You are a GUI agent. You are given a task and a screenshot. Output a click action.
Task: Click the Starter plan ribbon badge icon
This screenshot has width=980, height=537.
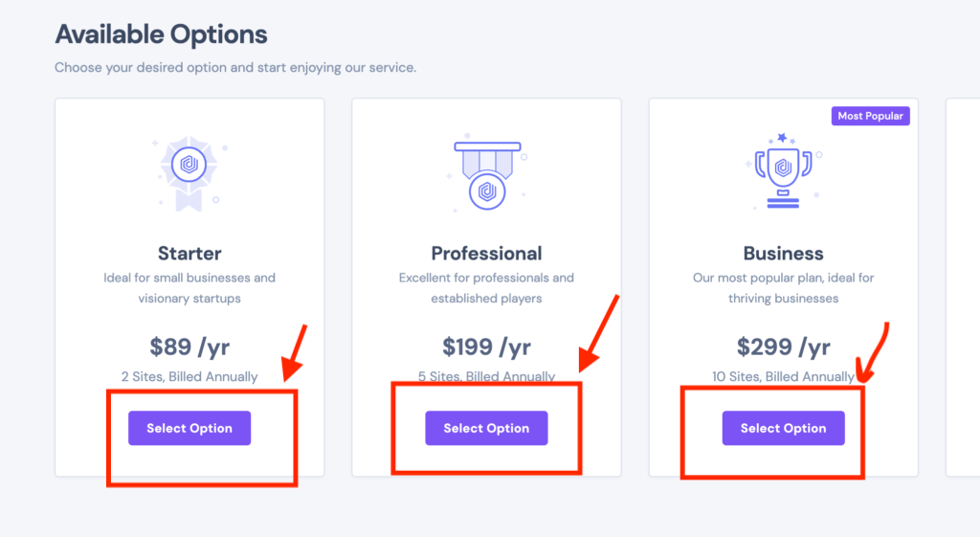point(189,173)
